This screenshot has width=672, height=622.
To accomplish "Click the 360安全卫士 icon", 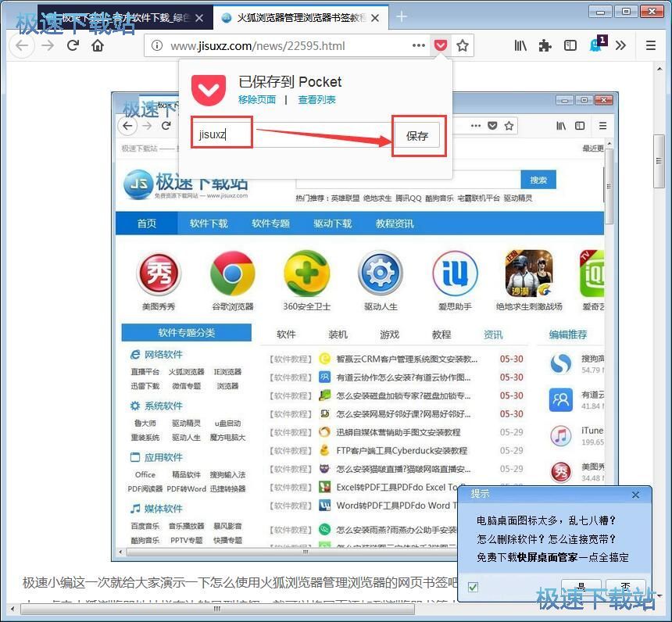I will point(307,274).
